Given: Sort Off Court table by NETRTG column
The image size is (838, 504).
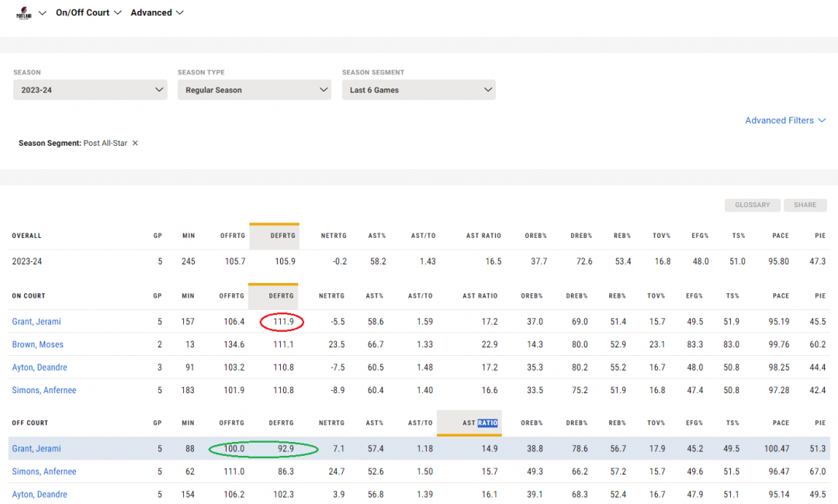Looking at the screenshot, I should (331, 423).
